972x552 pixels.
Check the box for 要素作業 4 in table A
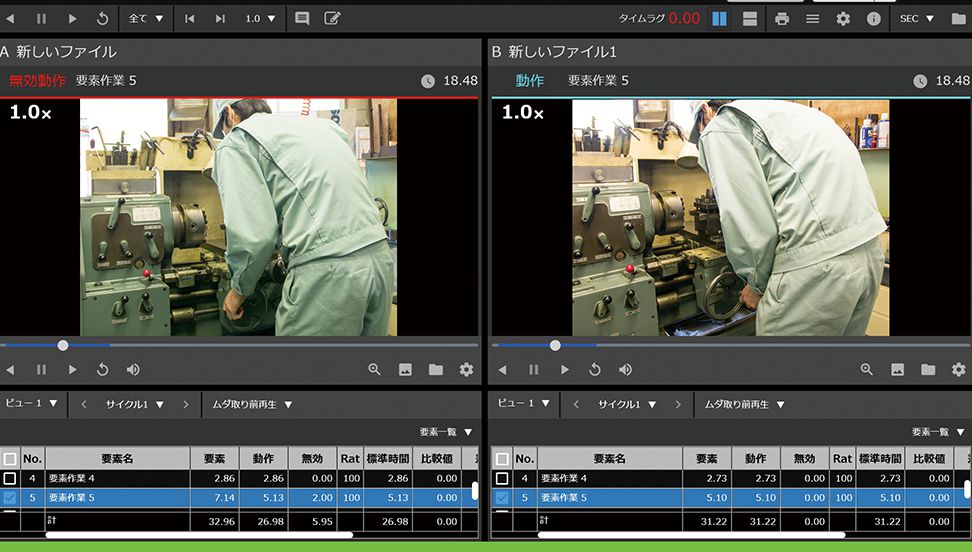(9, 480)
